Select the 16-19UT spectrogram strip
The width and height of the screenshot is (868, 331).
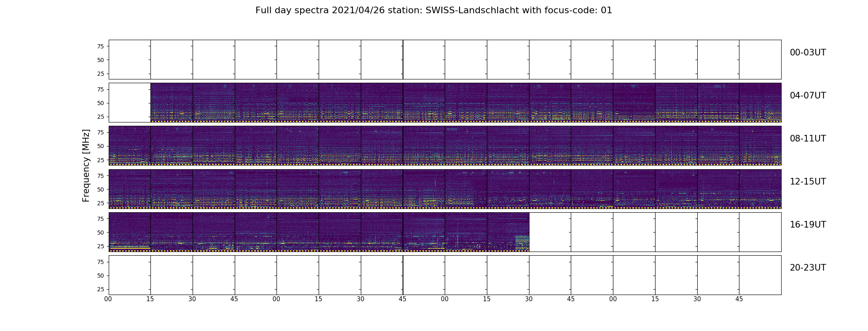(319, 232)
